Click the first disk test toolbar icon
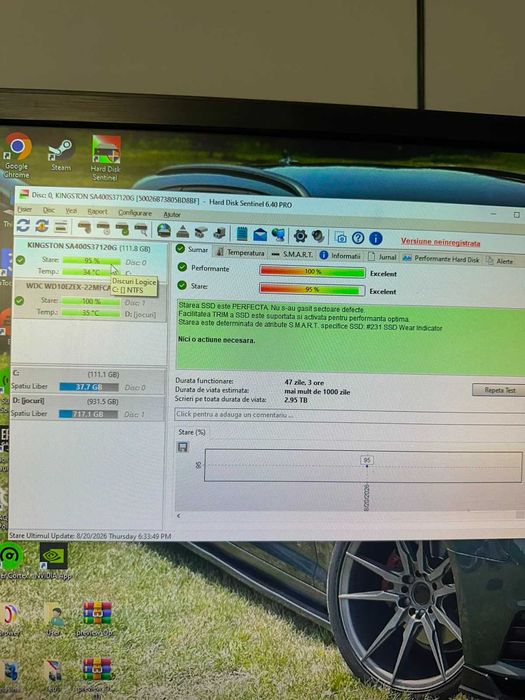This screenshot has width=525, height=700. [84, 228]
